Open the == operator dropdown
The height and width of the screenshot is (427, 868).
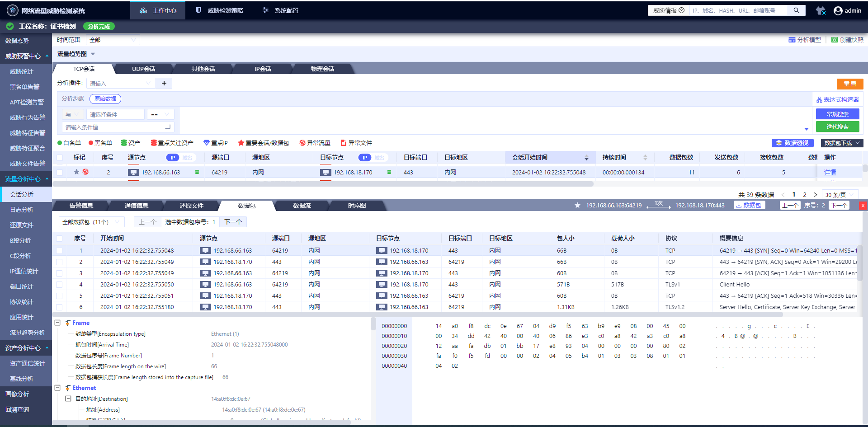coord(160,114)
